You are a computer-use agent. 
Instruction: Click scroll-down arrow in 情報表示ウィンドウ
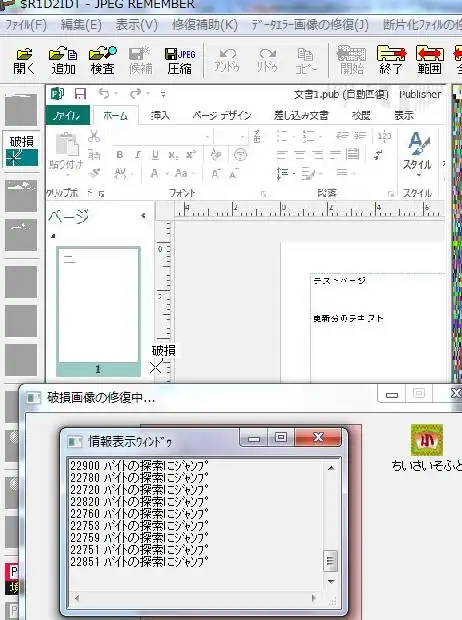(x=331, y=581)
